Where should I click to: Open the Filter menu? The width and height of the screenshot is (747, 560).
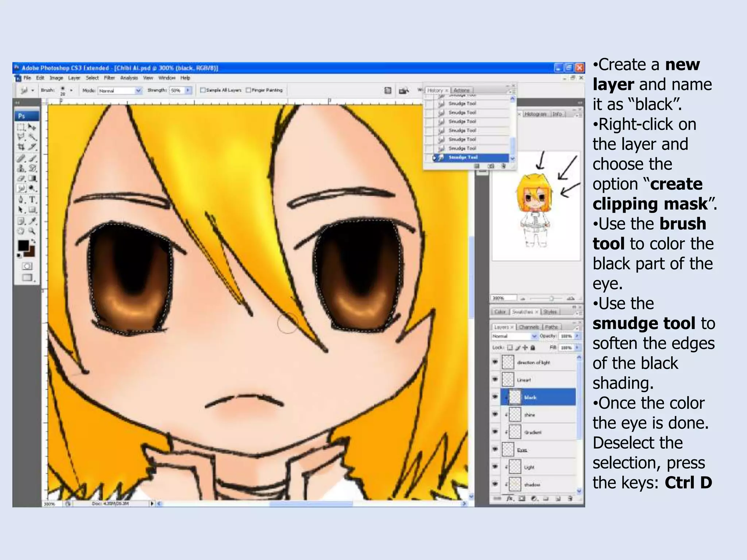pyautogui.click(x=109, y=78)
